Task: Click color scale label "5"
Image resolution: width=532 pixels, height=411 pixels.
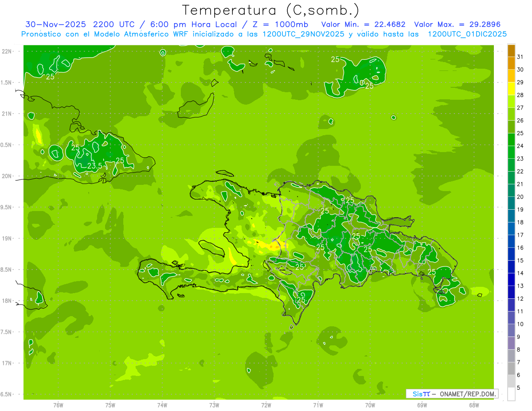Action: [x=519, y=388]
